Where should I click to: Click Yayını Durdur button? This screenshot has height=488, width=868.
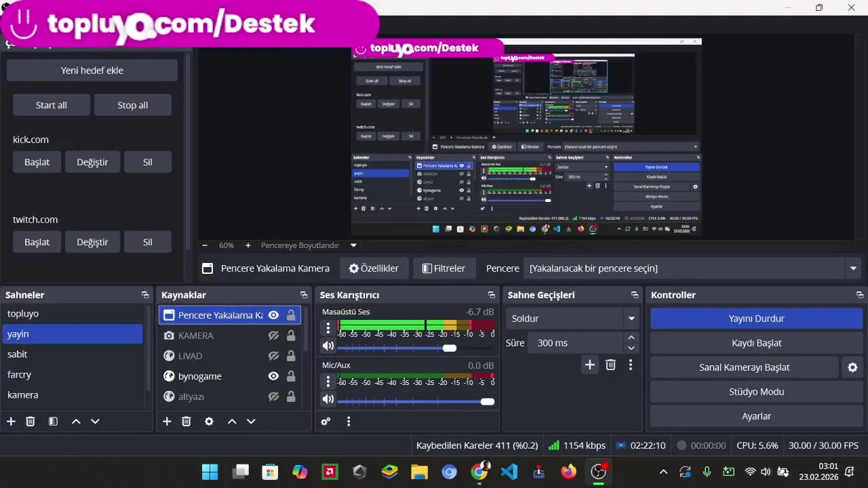[756, 319]
